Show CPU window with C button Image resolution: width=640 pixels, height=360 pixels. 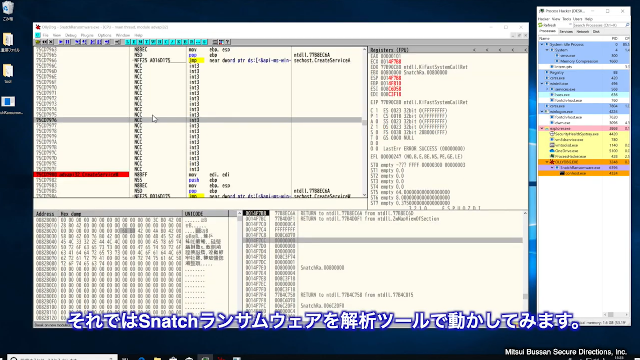pos(166,42)
